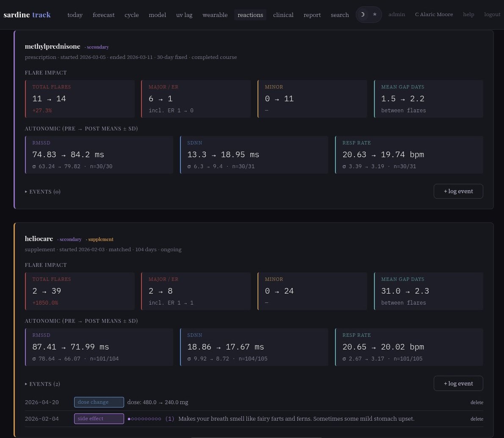Click SDNN value 13.3 → 18.95 ms

(x=223, y=155)
